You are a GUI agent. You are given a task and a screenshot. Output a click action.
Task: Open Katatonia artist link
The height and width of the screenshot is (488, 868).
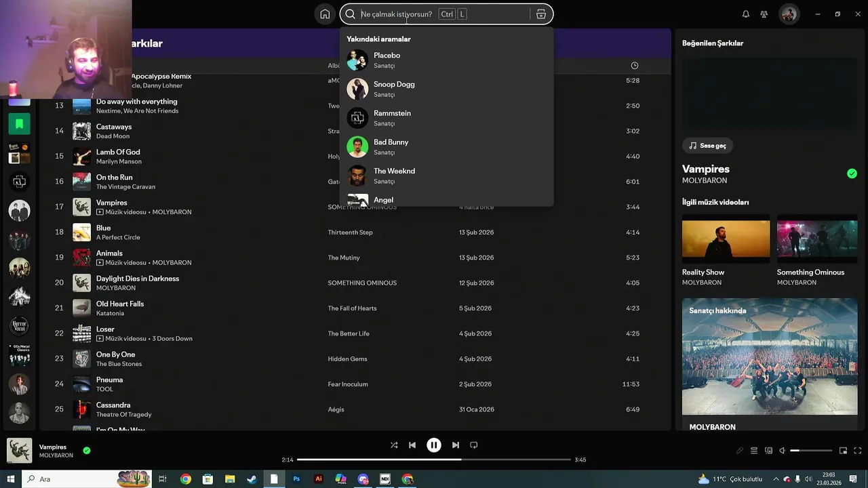coord(110,314)
